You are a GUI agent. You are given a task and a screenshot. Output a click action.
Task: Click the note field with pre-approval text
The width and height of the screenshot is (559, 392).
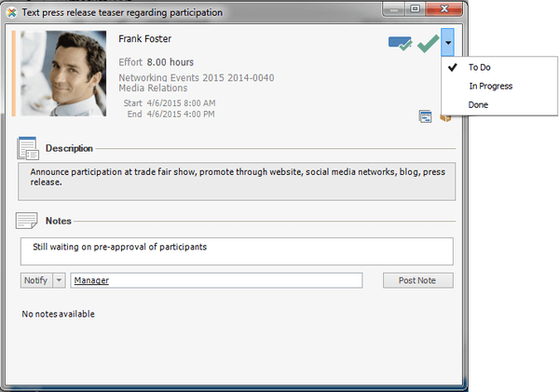coord(237,251)
